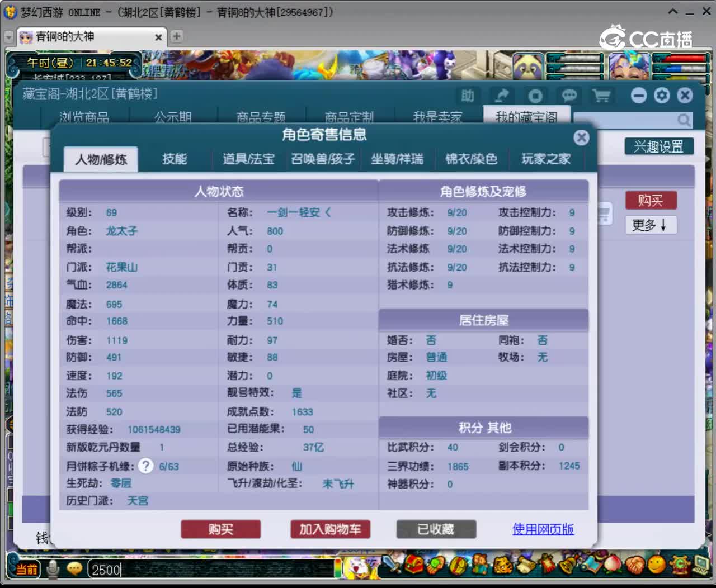
Task: Click the yellow speech bubble icon in chat bar
Action: pyautogui.click(x=74, y=569)
